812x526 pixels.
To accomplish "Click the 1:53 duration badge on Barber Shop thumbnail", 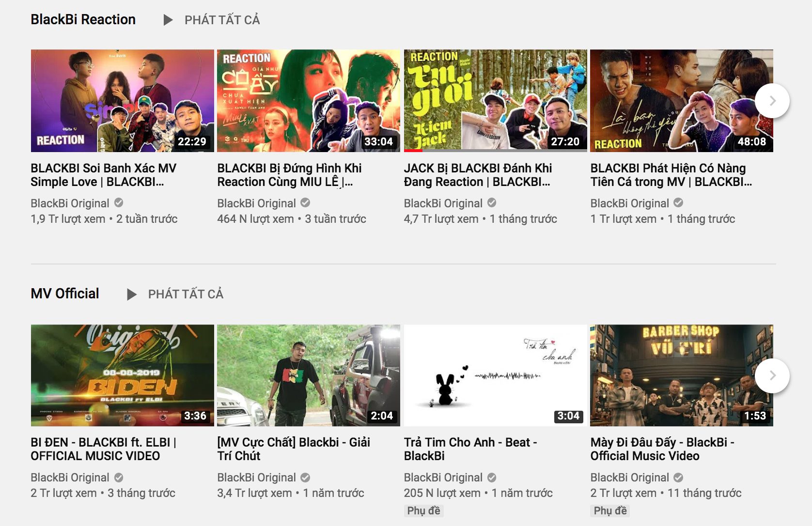I will (755, 416).
